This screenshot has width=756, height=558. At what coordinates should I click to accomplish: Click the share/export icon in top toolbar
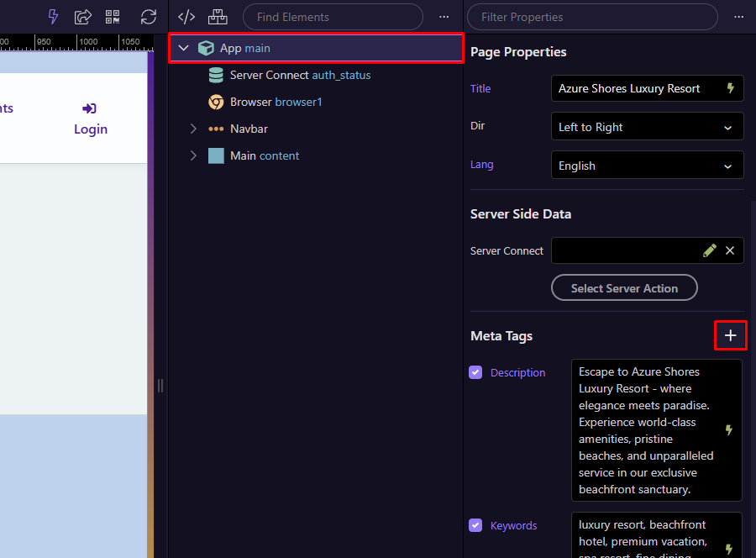82,17
